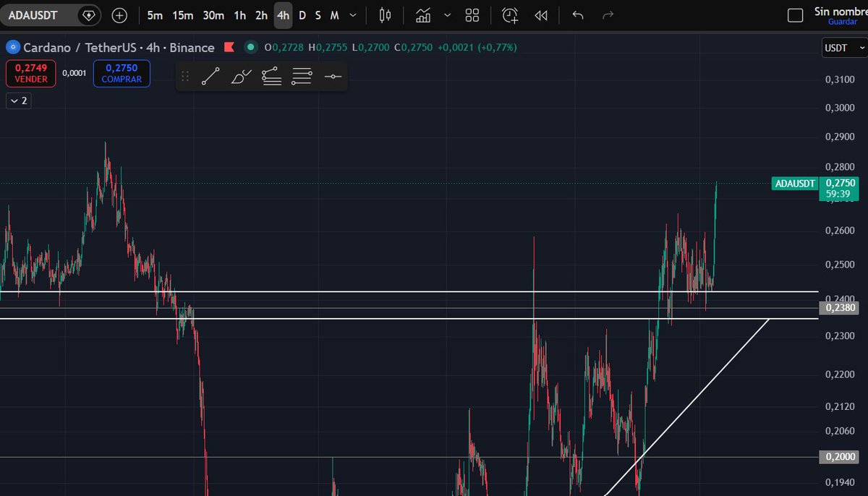Click the 0,2900 price scale tick
The image size is (868, 496).
click(839, 137)
